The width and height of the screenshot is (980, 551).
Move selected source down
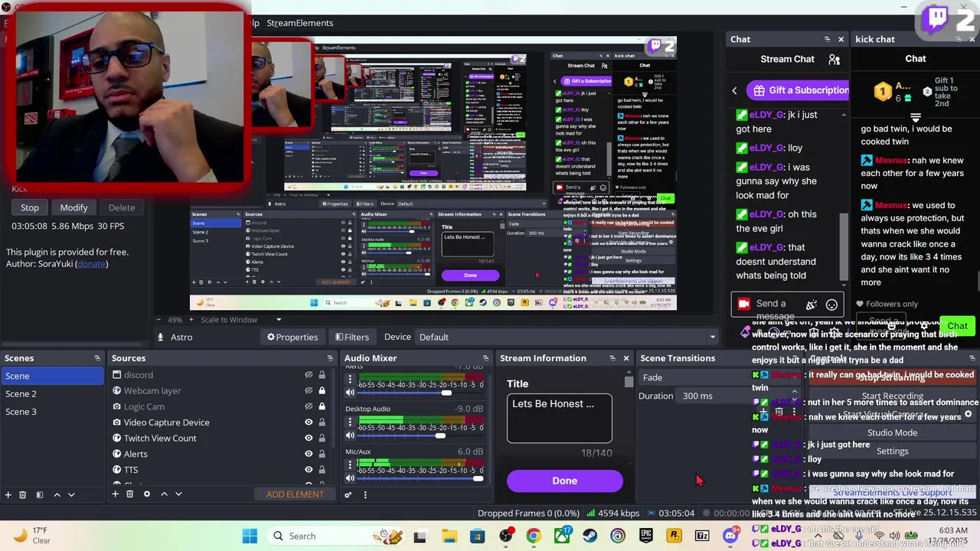178,494
